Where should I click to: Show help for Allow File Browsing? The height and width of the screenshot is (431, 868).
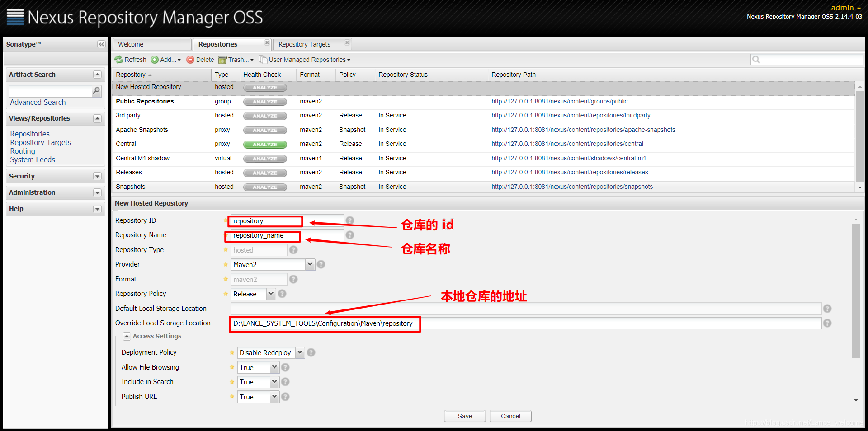[x=285, y=367]
